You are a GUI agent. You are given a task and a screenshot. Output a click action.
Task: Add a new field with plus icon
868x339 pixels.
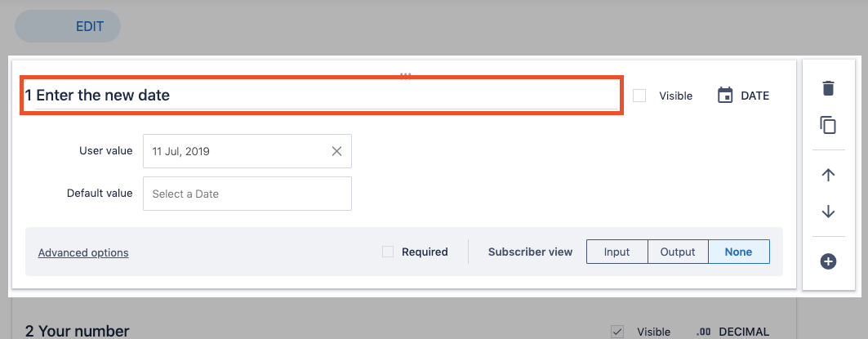pos(828,261)
